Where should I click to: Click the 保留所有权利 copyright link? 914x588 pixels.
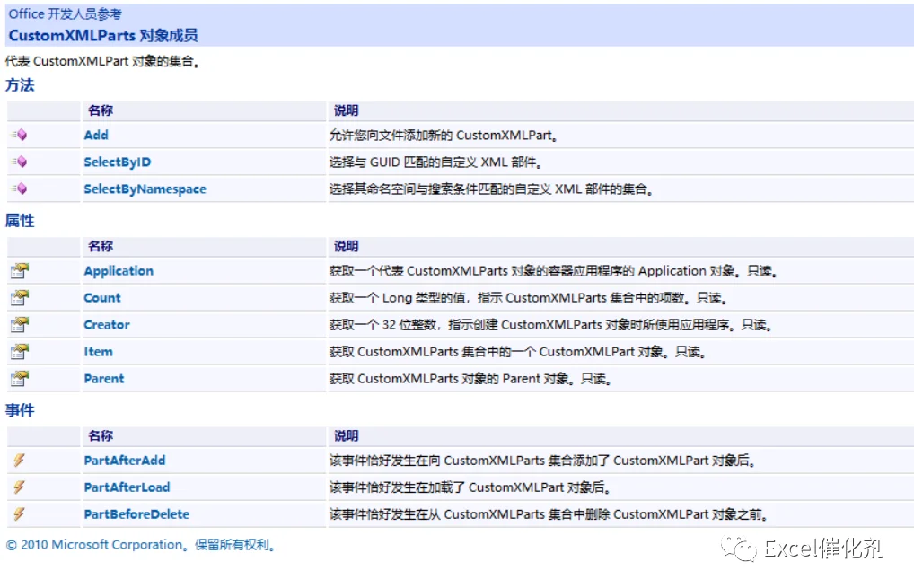pos(234,545)
